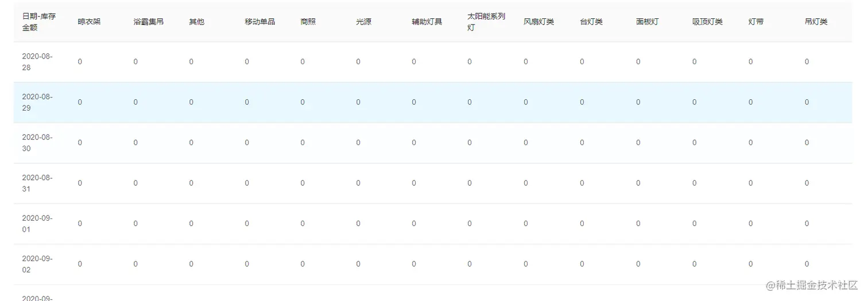Click the 风扇灯类 column header
868x301 pixels.
pos(538,22)
